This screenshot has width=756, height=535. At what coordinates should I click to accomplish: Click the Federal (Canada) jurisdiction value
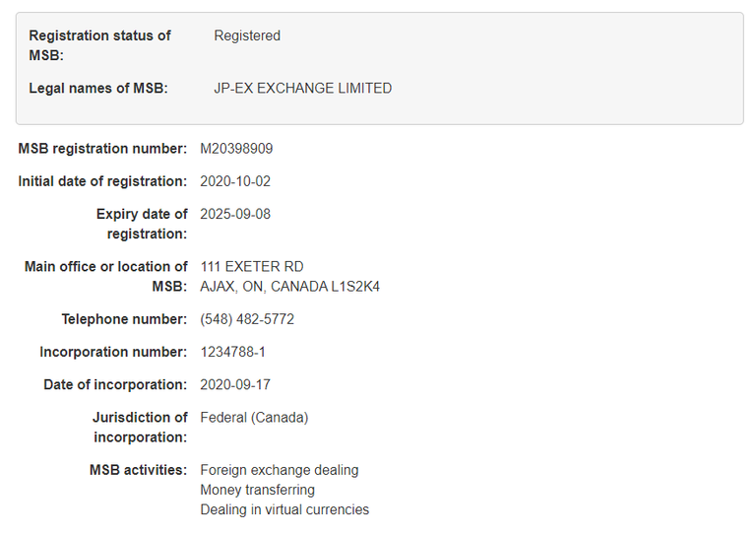(254, 418)
